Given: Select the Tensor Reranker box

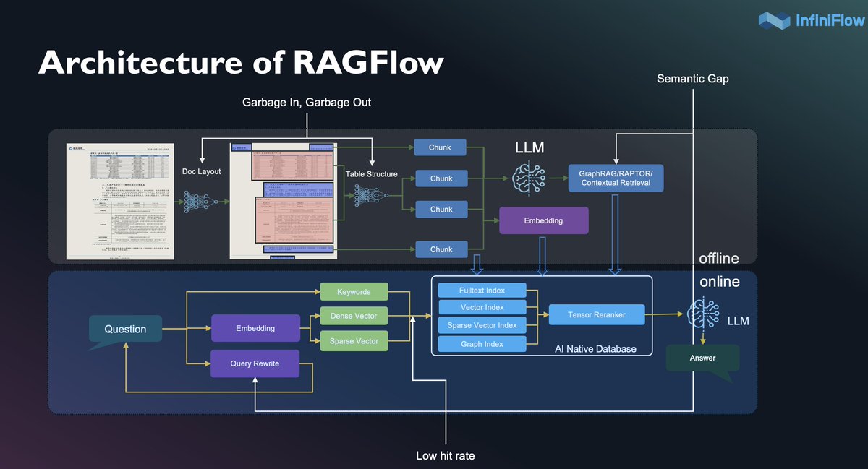Looking at the screenshot, I should [x=597, y=314].
